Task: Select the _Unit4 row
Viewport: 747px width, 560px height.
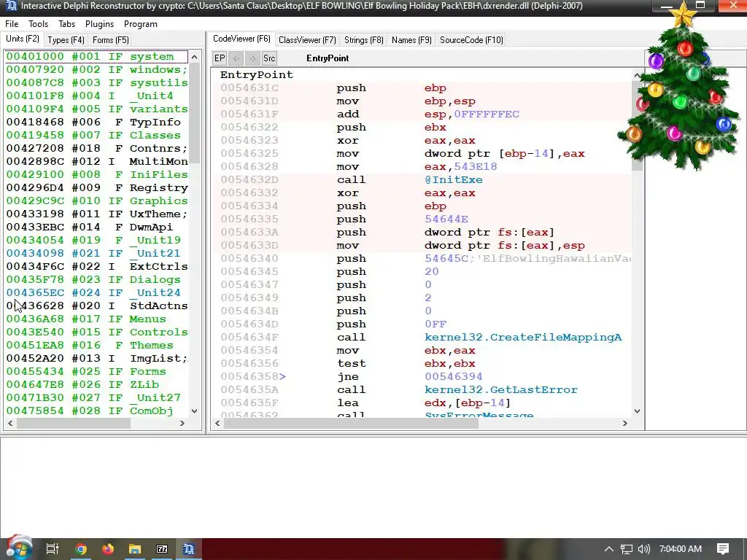Action: (96, 96)
